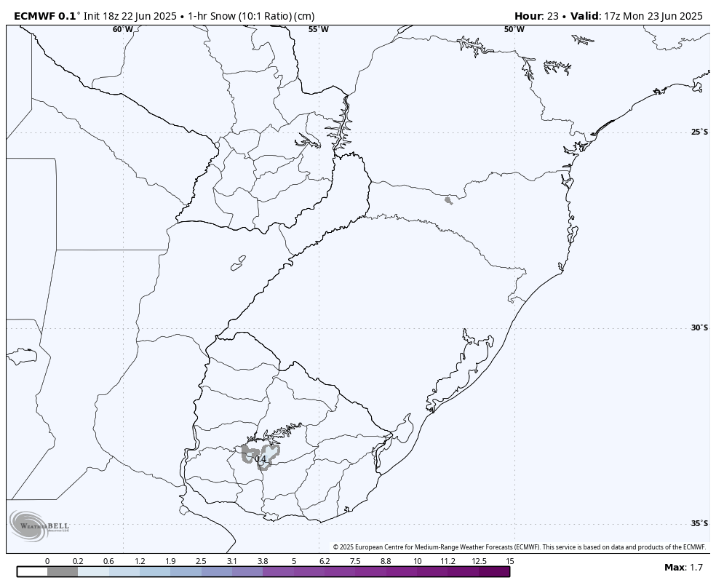This screenshot has width=716, height=588.
Task: Click the 0.4 snow value label on the map
Action: point(260,458)
